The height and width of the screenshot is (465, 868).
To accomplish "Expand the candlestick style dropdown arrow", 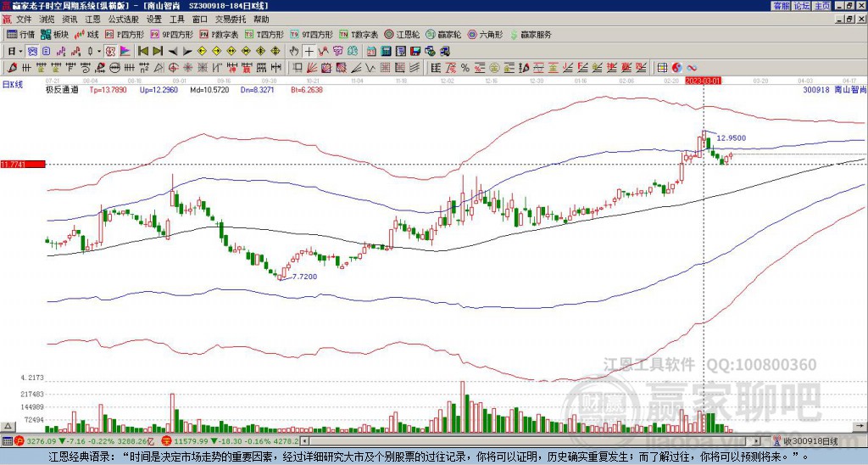I will pos(99,52).
